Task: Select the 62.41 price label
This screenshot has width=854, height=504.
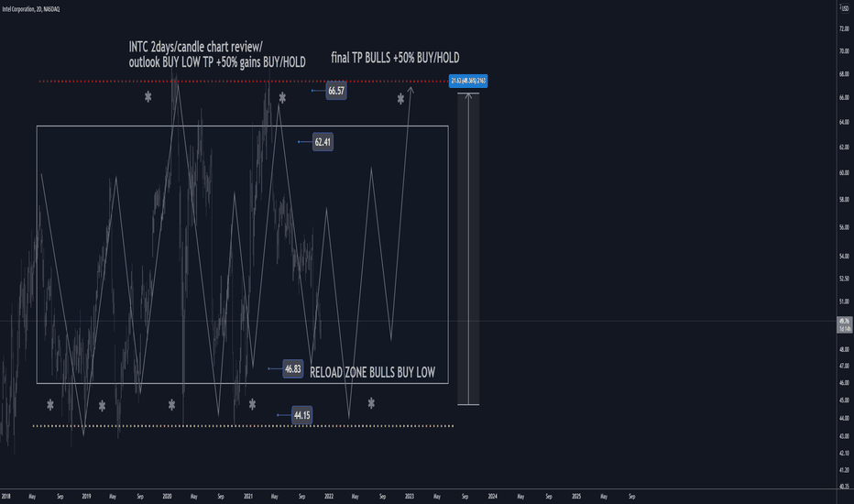Action: [x=323, y=142]
